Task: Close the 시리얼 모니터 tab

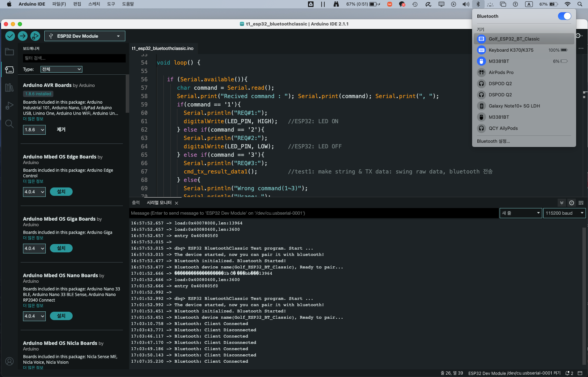Action: pyautogui.click(x=176, y=203)
